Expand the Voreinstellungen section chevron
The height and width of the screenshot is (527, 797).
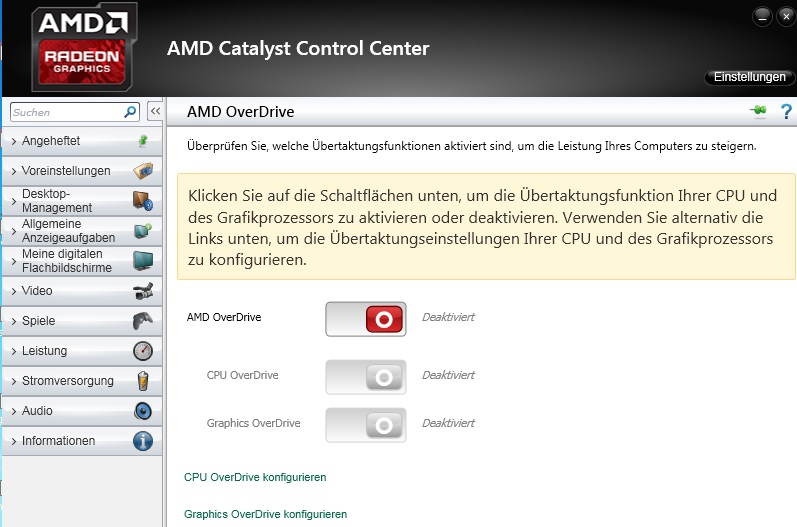point(14,171)
